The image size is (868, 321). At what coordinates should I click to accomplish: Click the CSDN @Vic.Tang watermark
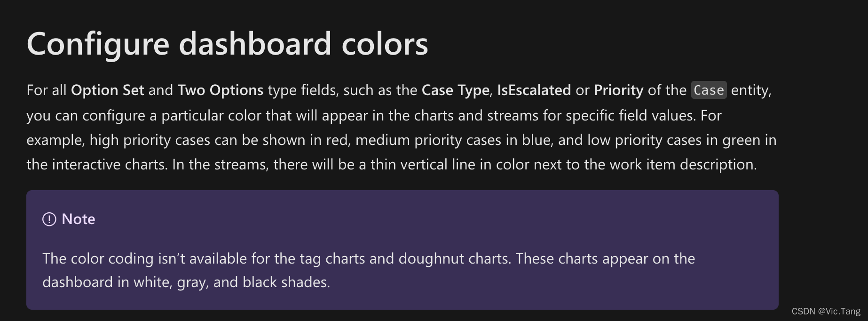[826, 312]
